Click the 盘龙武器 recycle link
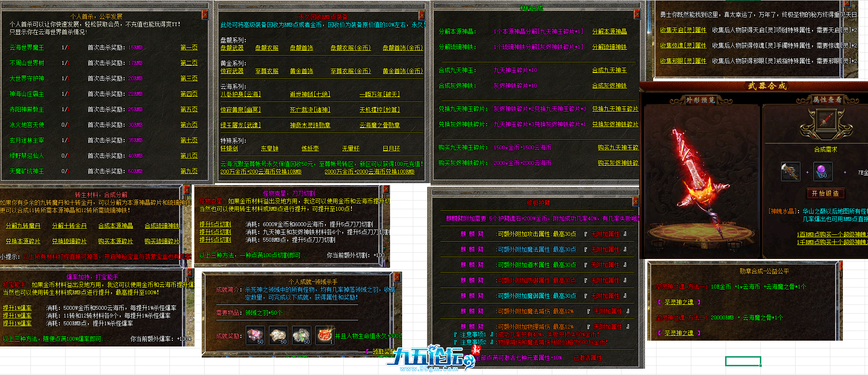Image resolution: width=868 pixels, height=375 pixels. 232,48
